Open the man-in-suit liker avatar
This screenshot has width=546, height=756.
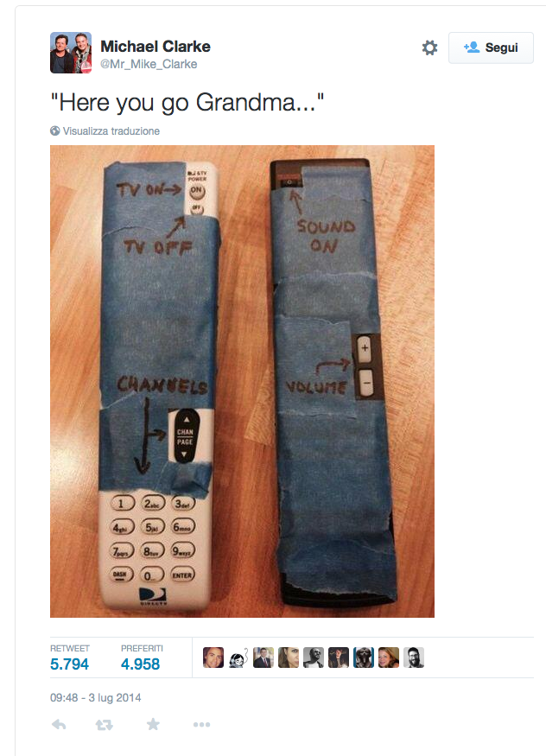click(x=263, y=658)
